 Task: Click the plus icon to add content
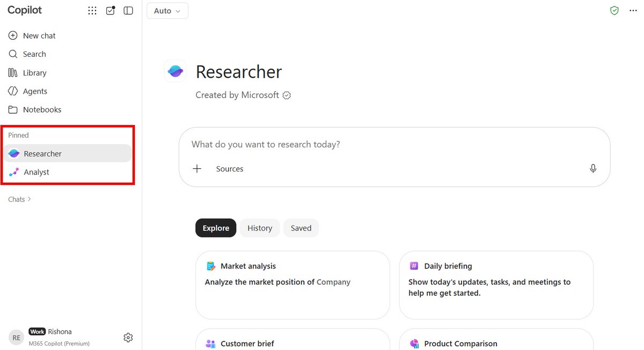197,169
